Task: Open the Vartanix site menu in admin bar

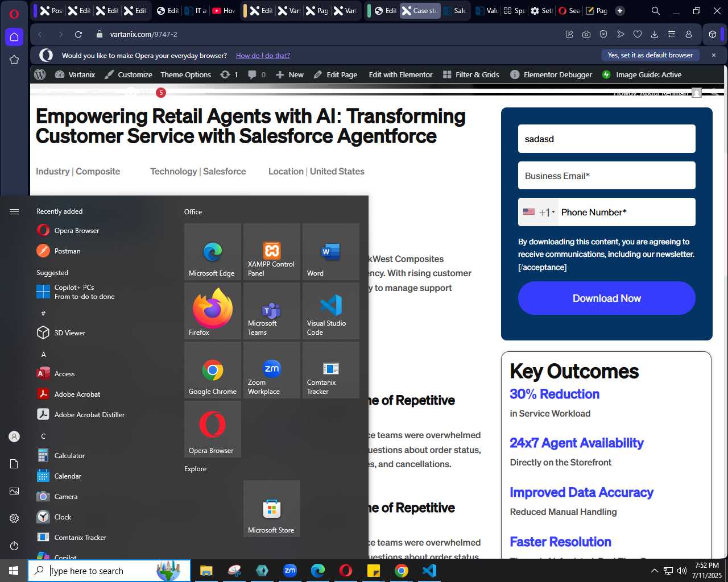Action: (75, 74)
